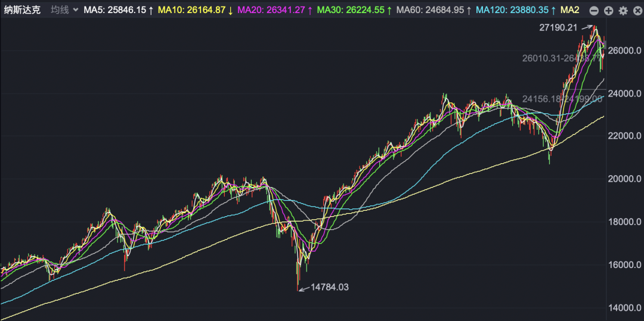Viewport: 644px width, 321px height.
Task: Click the MA60 legend entry
Action: [x=434, y=10]
